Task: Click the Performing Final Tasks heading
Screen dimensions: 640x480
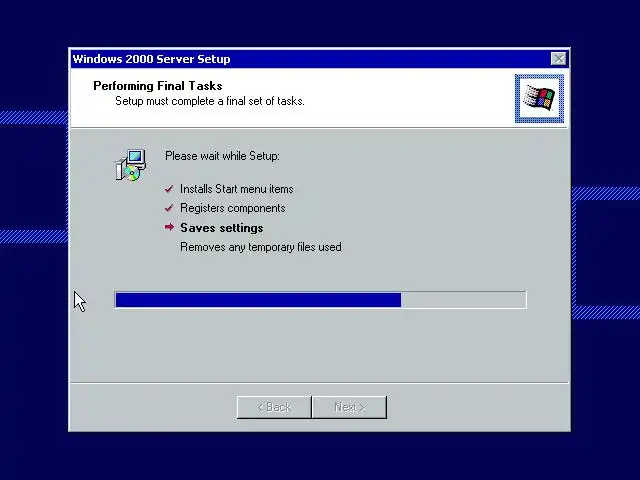Action: (x=158, y=86)
